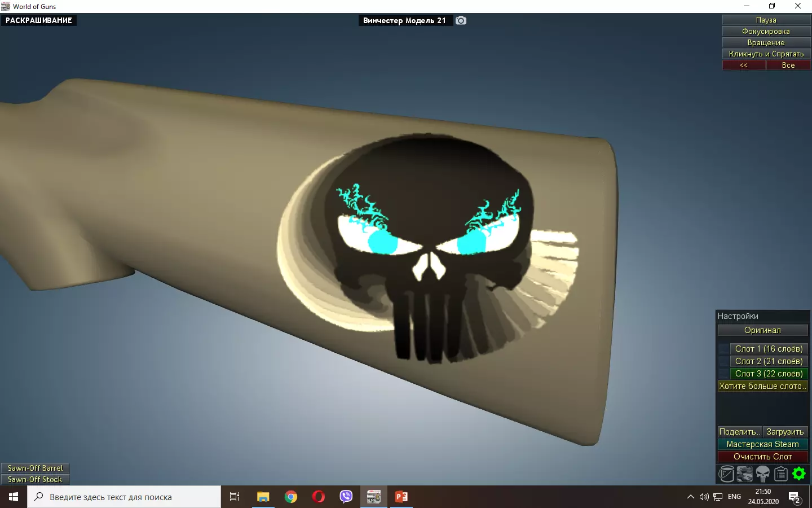
Task: Click the Все button
Action: pos(788,65)
